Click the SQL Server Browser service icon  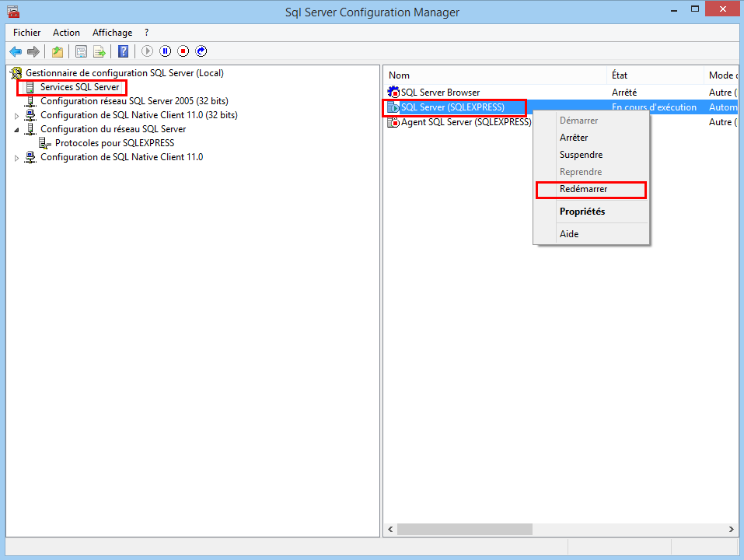coord(393,92)
